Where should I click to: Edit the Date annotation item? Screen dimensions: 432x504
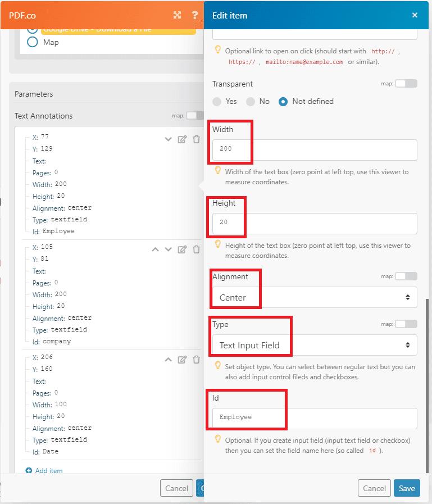click(x=182, y=360)
